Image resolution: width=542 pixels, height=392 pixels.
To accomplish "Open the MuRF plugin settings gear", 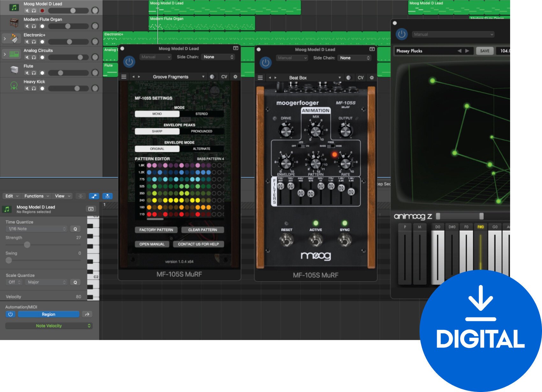I will pos(235,76).
